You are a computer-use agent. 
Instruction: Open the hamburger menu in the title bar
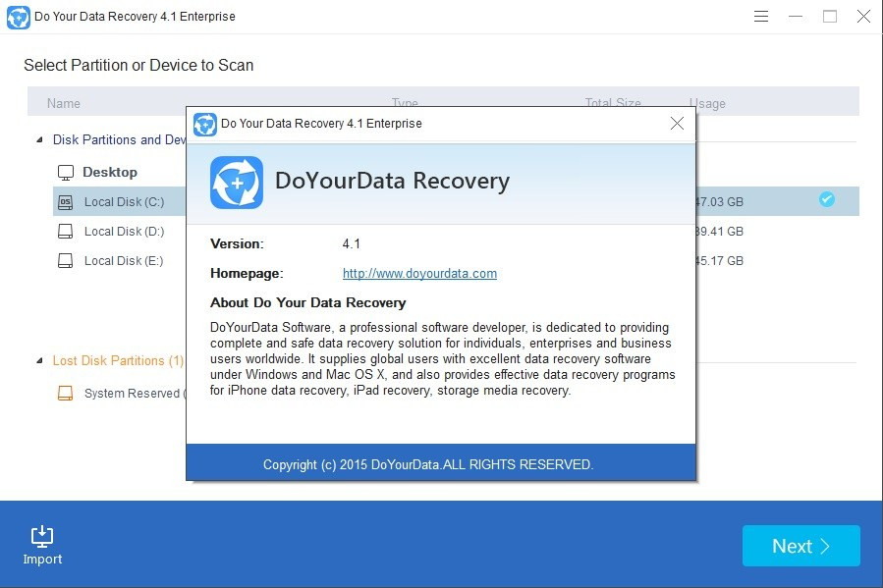761,17
